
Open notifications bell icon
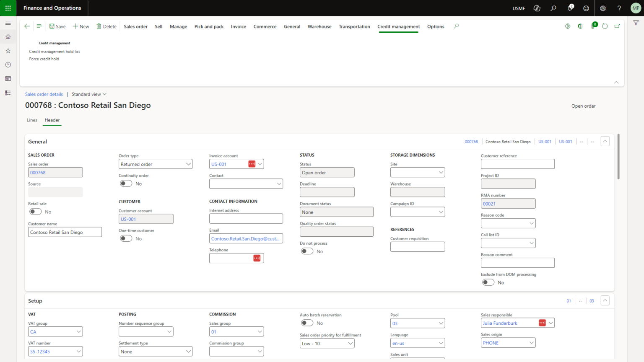click(x=570, y=8)
